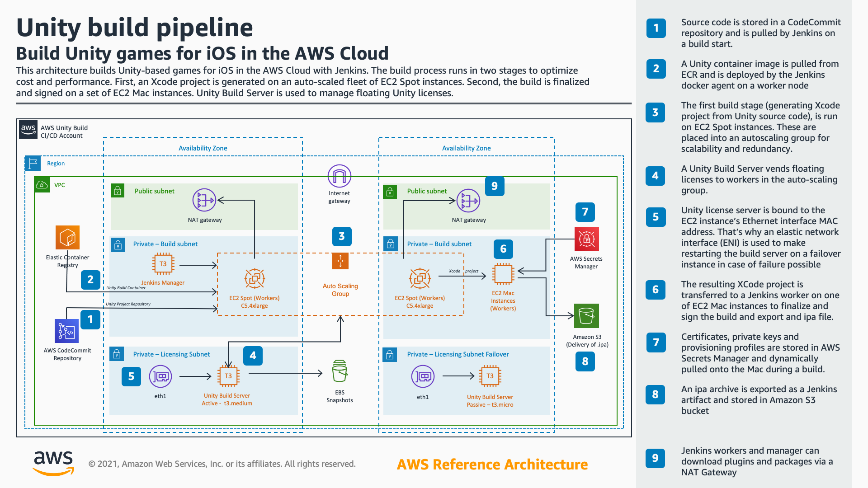Select the EC2 Mac Instances workers icon
The image size is (868, 488).
(503, 274)
